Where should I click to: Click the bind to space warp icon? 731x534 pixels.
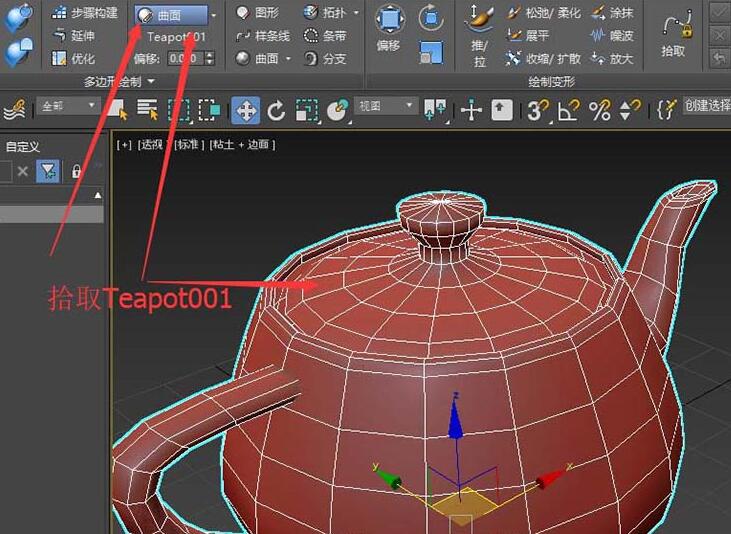(x=14, y=110)
